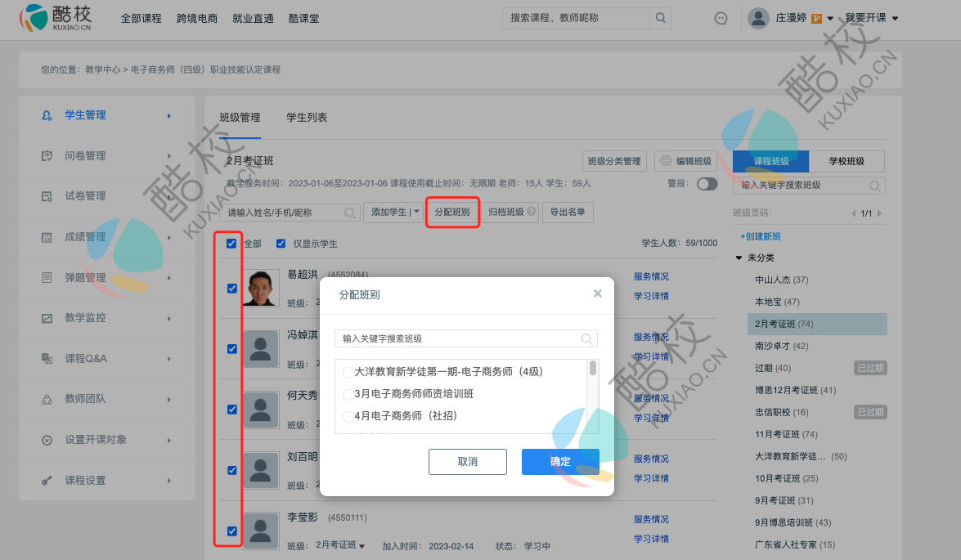The height and width of the screenshot is (560, 961).
Task: Select radio 大洋教育新学徒第一期-电子商务师（4级）
Action: [348, 372]
